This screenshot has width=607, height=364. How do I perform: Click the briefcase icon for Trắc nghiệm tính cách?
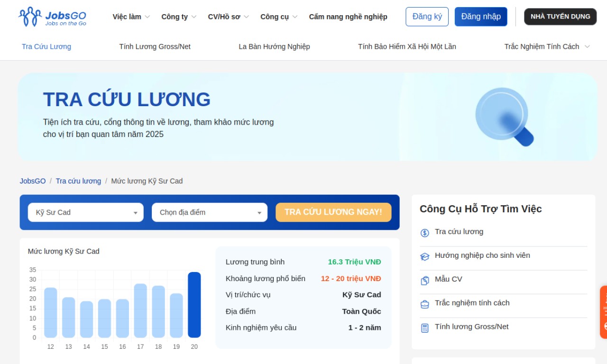tap(424, 304)
